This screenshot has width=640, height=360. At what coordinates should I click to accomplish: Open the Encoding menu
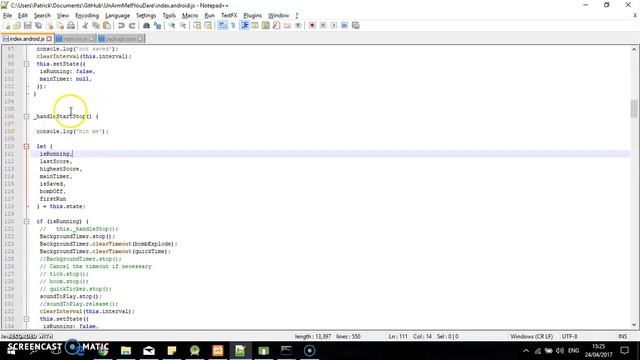click(87, 16)
